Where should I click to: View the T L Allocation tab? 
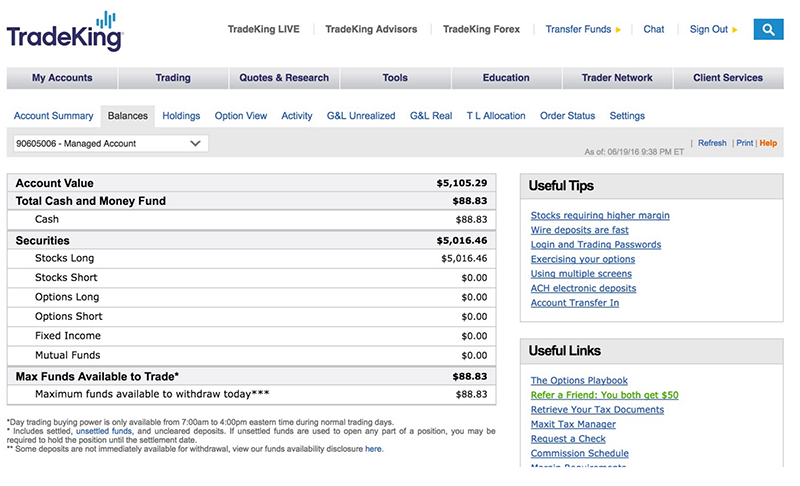pyautogui.click(x=496, y=116)
